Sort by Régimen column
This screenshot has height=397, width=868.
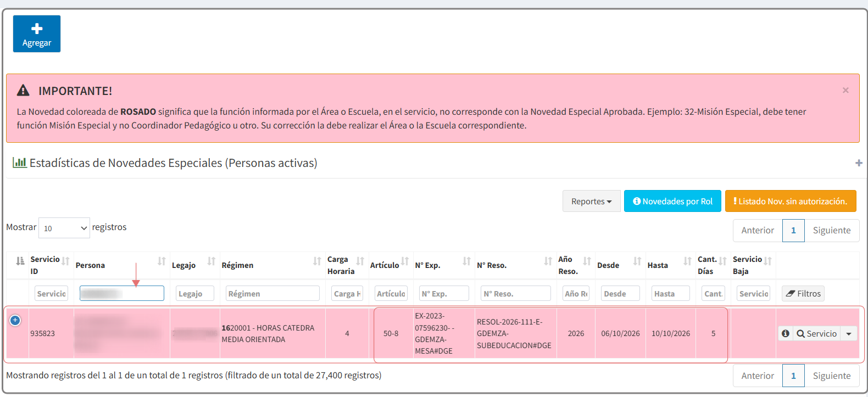coord(272,265)
